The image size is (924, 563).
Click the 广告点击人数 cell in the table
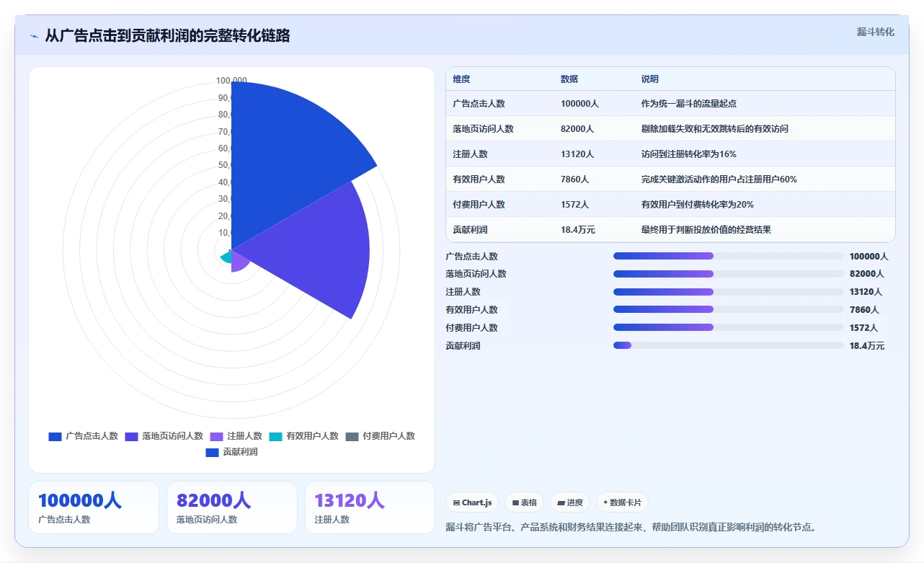click(479, 104)
